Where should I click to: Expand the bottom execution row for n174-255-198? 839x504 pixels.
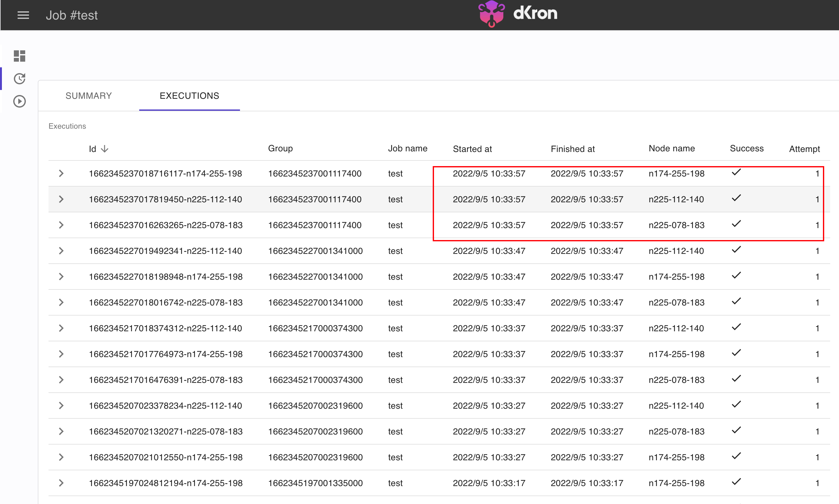(x=61, y=483)
